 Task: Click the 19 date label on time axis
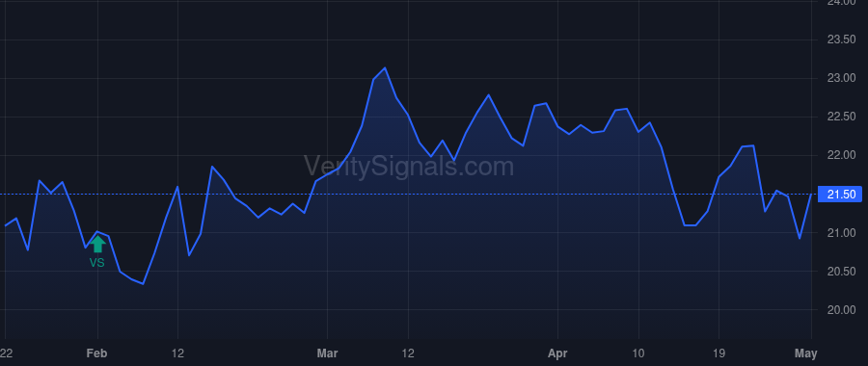pos(719,353)
